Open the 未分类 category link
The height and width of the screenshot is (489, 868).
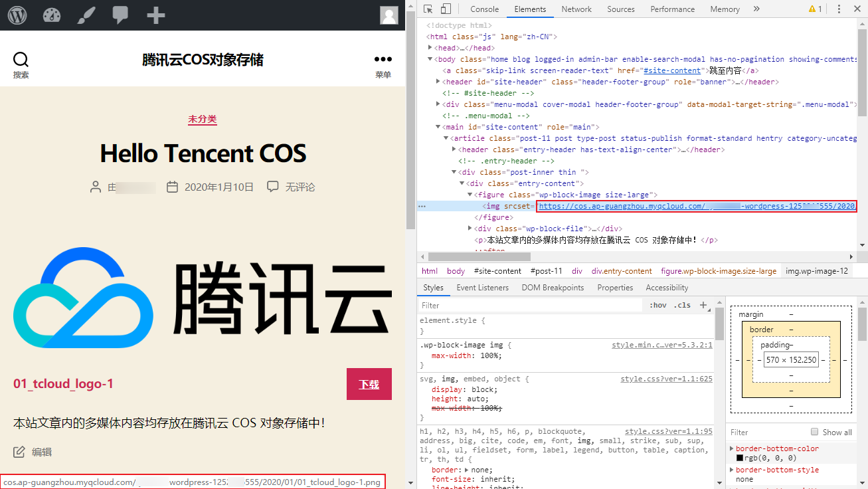pos(203,120)
